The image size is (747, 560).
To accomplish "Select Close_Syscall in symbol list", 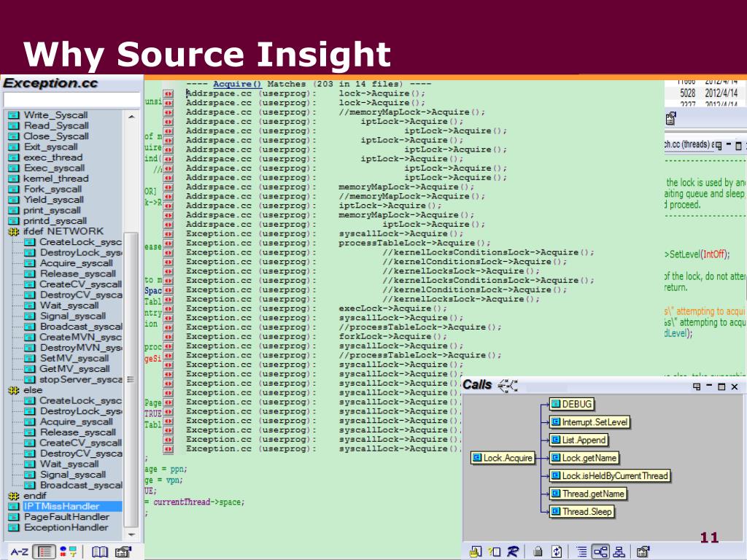I will pyautogui.click(x=56, y=136).
